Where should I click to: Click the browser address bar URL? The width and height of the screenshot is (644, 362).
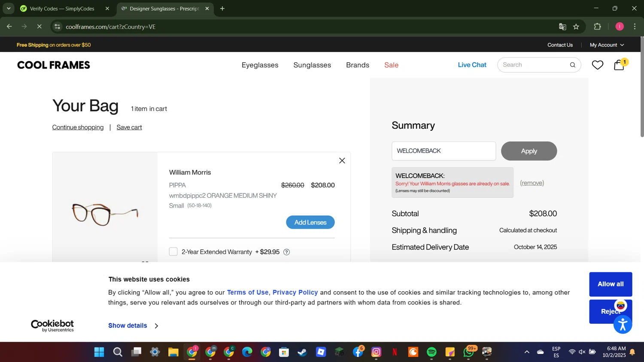point(111,27)
